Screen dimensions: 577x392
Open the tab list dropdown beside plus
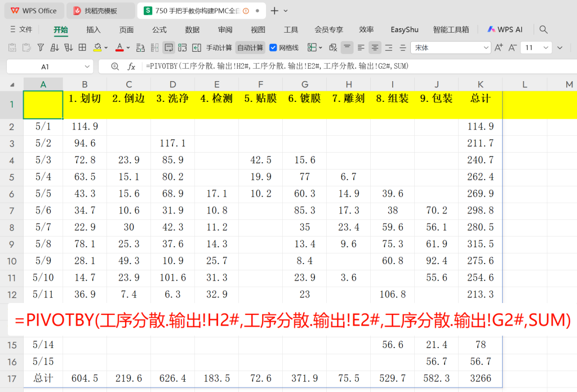tap(286, 11)
